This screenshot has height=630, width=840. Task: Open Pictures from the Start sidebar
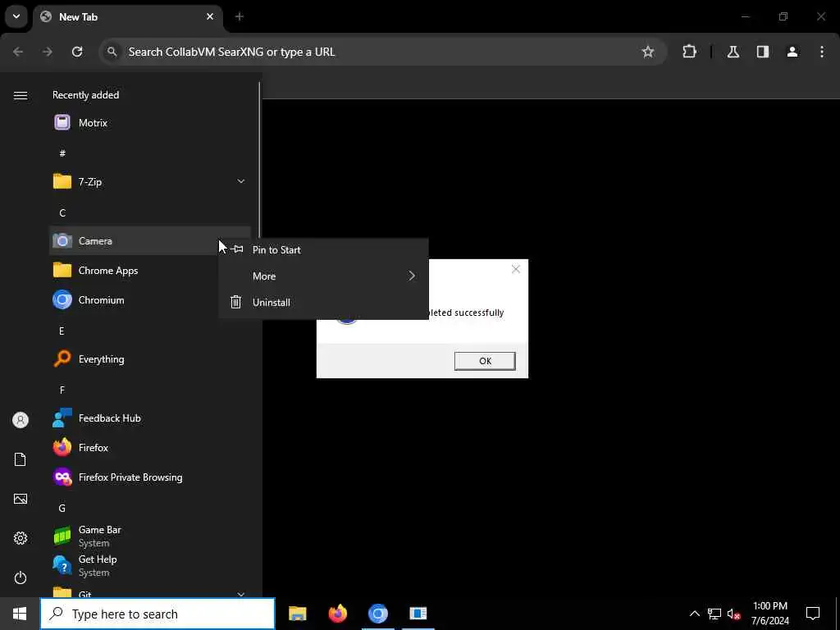coord(21,499)
